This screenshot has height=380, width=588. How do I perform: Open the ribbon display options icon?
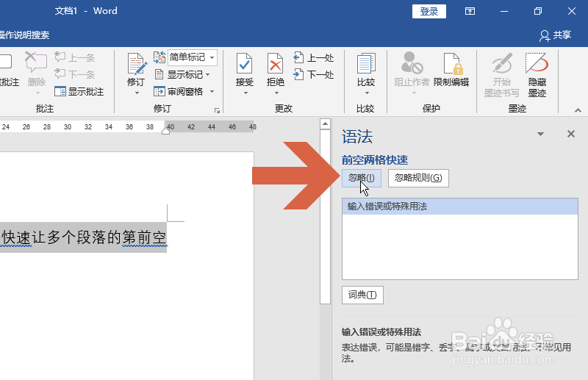click(x=470, y=11)
